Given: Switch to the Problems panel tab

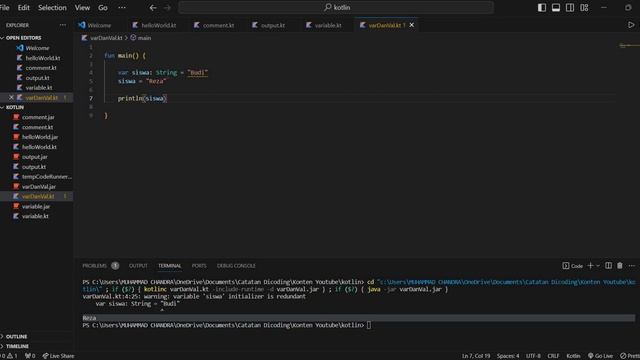Looking at the screenshot, I should point(94,266).
